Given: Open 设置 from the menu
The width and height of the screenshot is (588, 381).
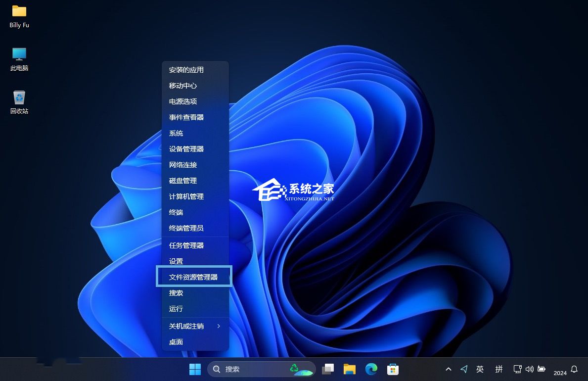Looking at the screenshot, I should click(x=195, y=260).
